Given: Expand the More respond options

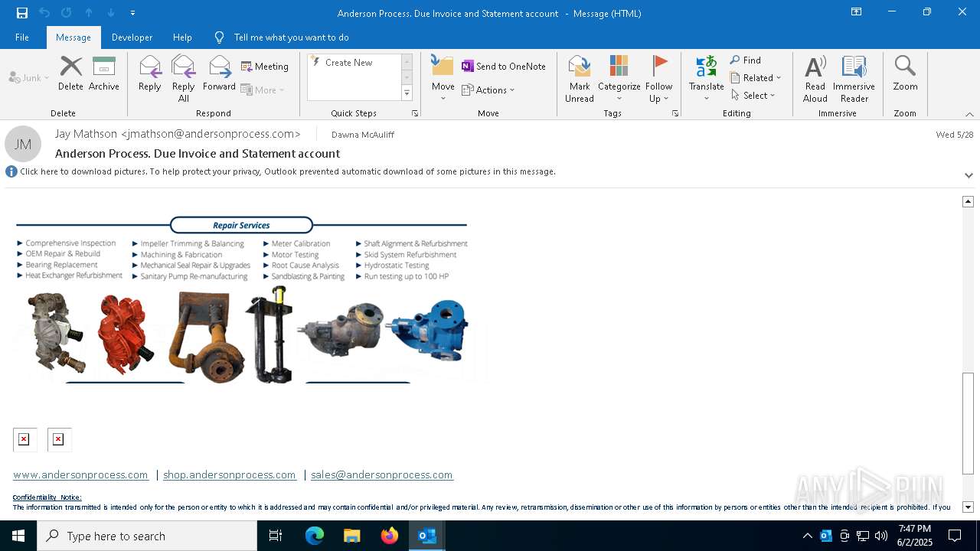Looking at the screenshot, I should click(263, 90).
